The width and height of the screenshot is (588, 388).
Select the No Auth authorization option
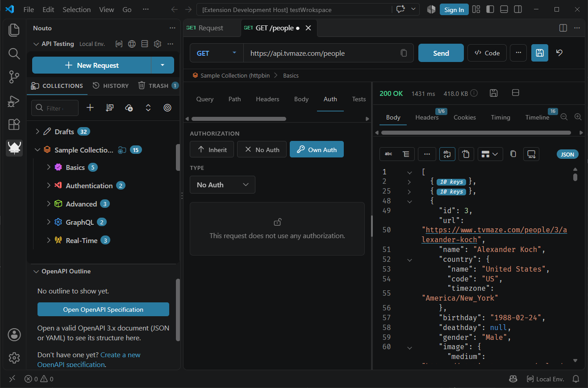(262, 149)
